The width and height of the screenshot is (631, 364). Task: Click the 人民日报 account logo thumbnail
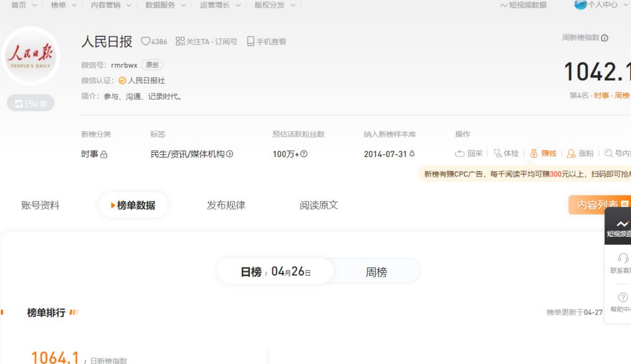click(31, 57)
